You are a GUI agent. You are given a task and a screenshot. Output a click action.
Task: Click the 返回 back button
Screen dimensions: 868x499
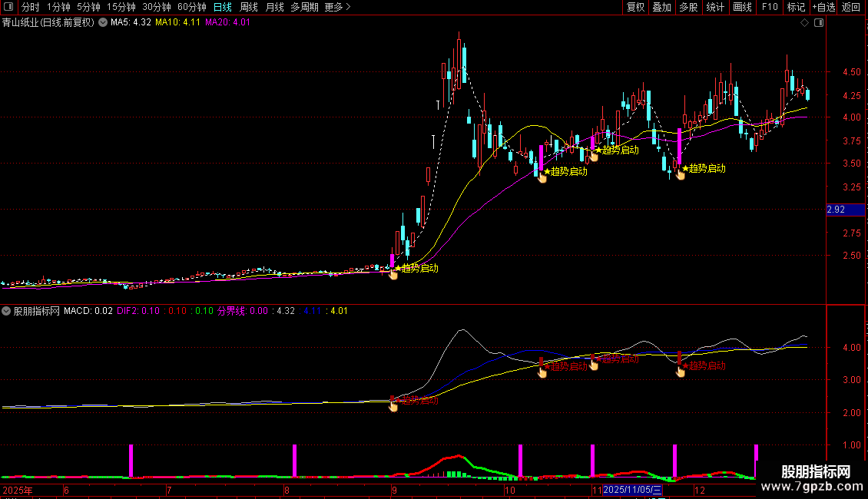coord(851,7)
